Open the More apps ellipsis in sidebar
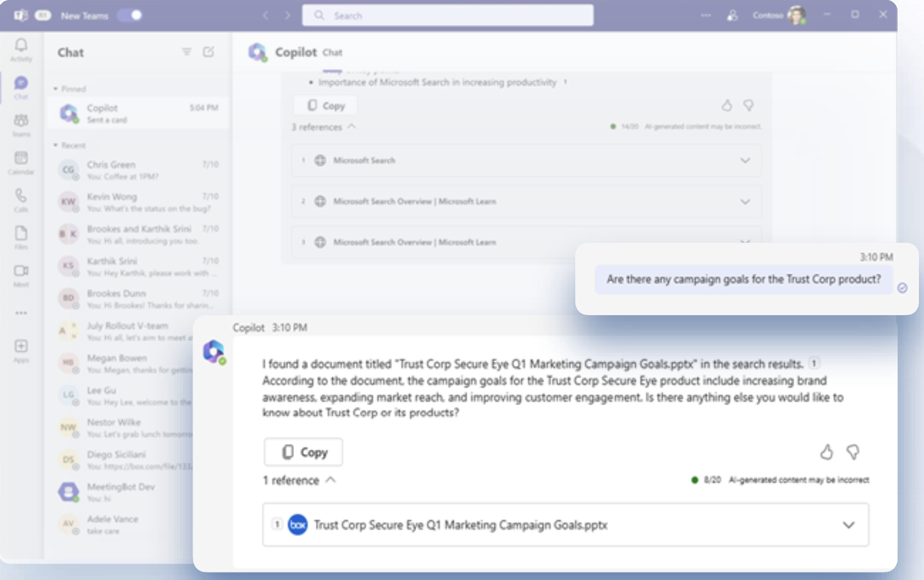Viewport: 924px width, 580px height. (x=21, y=313)
